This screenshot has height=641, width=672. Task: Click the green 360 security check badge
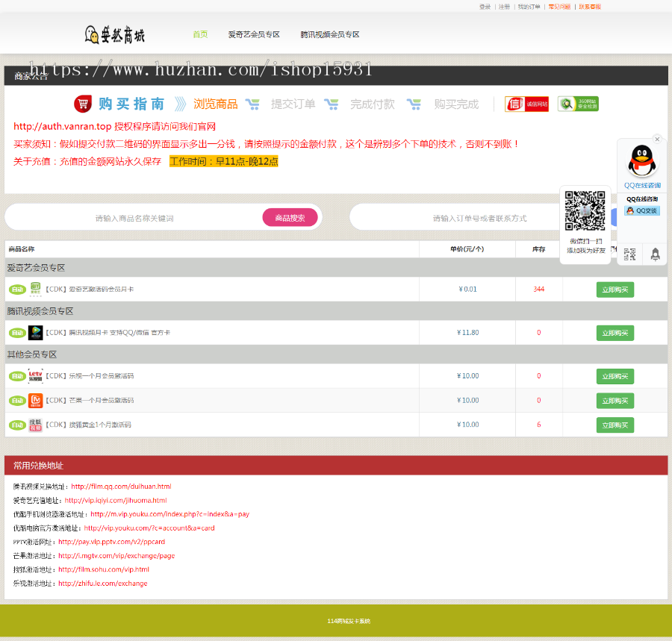click(x=578, y=104)
